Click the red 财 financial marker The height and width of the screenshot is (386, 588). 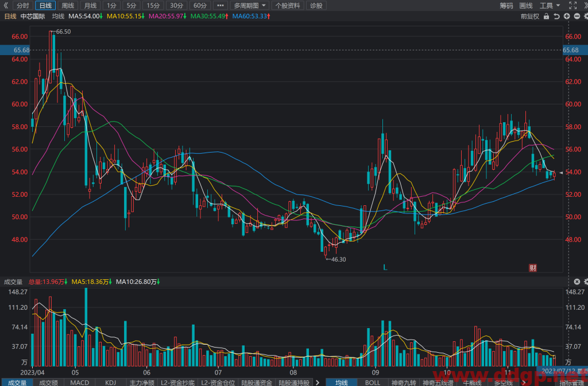coord(532,268)
